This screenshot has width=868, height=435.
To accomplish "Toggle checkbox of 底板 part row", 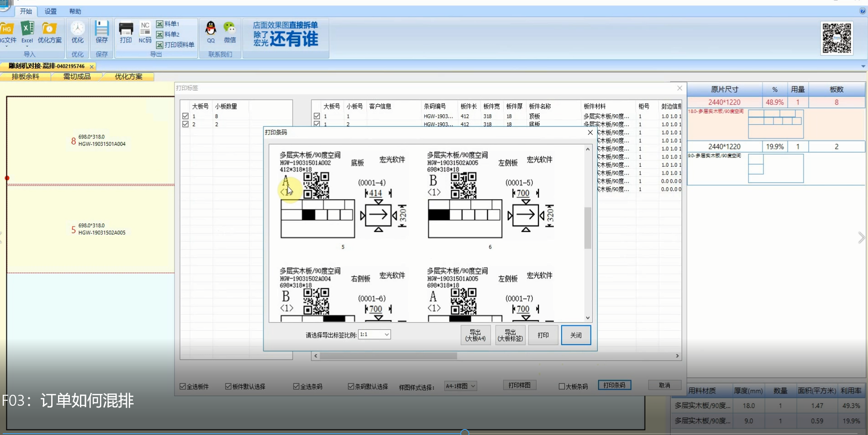I will coord(316,124).
